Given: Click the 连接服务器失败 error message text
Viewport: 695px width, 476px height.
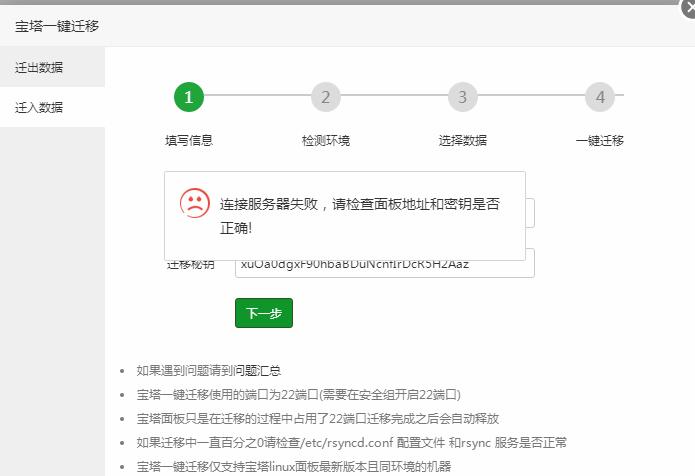Looking at the screenshot, I should pyautogui.click(x=360, y=216).
